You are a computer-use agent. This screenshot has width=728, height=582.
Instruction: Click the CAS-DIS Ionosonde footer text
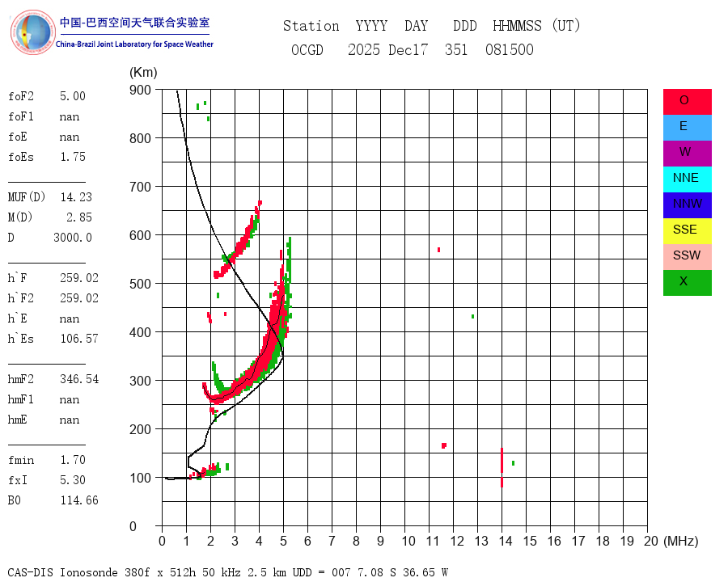coord(227,572)
